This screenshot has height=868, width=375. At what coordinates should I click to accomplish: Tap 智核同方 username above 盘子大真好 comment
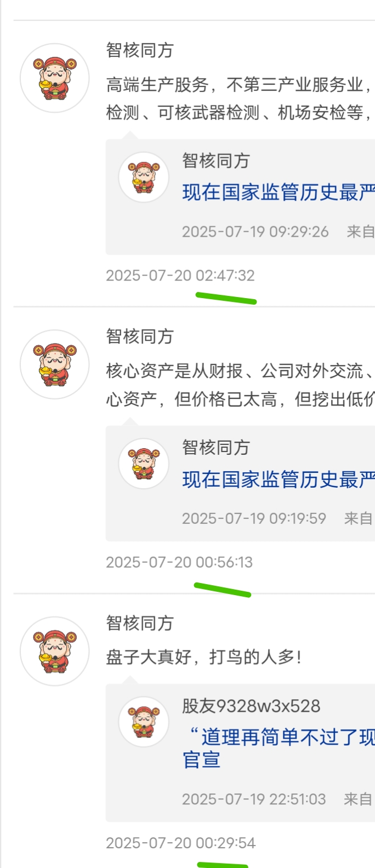pos(140,623)
